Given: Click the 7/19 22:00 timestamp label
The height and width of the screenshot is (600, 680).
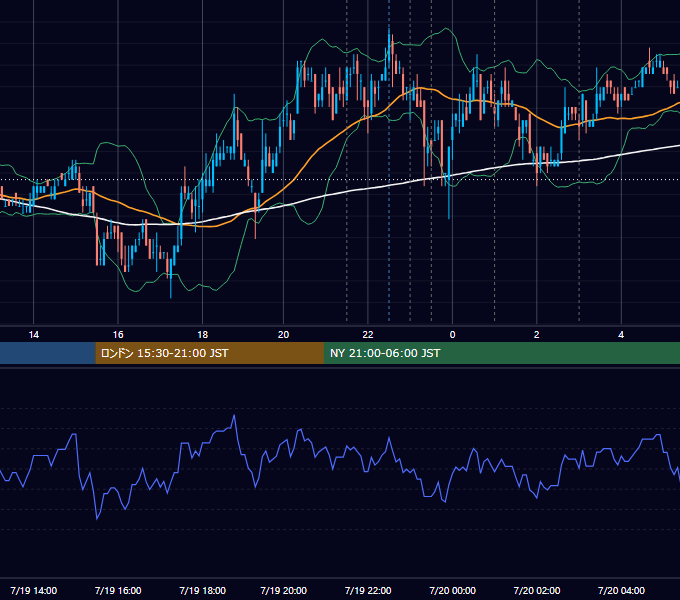Looking at the screenshot, I should 368,590.
